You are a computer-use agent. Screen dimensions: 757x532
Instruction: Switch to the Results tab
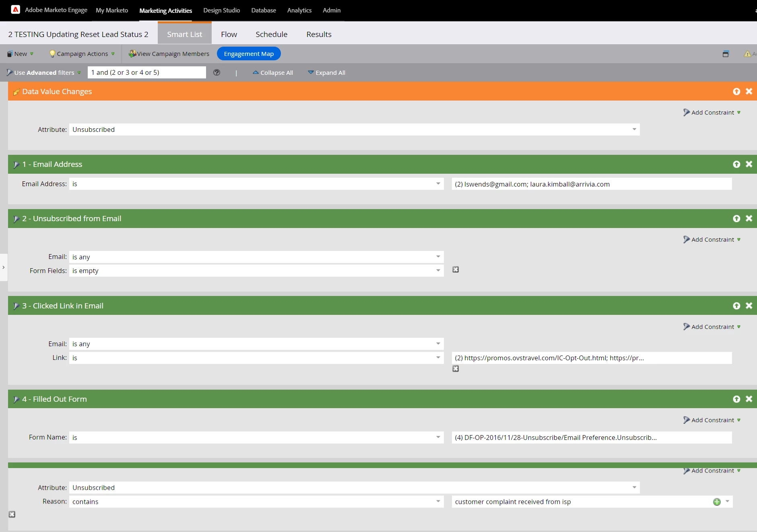pos(319,34)
